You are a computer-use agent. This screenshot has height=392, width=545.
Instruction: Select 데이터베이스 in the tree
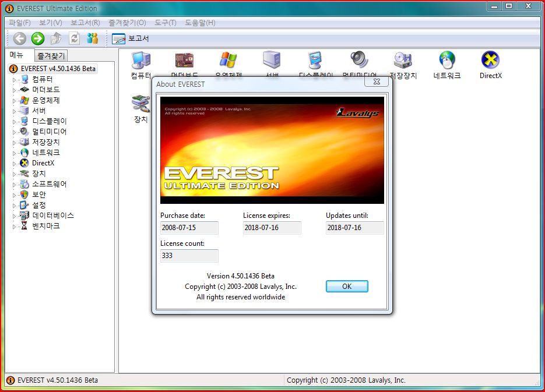(53, 216)
